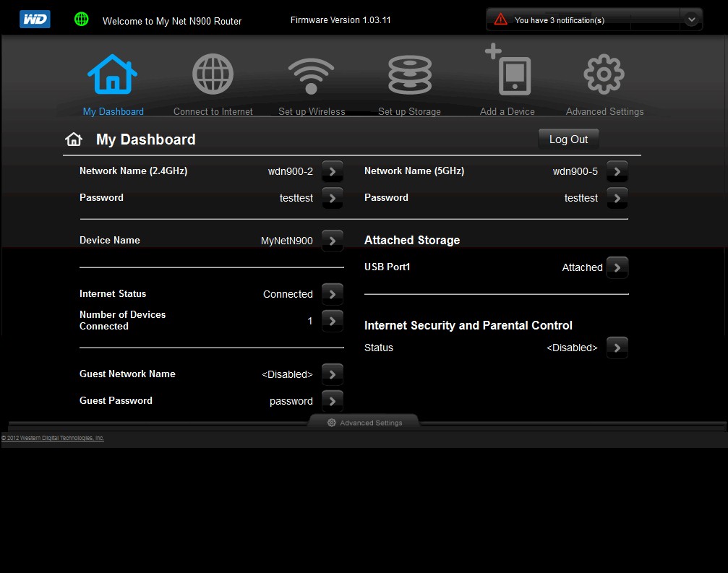
Task: Click the green globe internet status icon
Action: click(81, 19)
